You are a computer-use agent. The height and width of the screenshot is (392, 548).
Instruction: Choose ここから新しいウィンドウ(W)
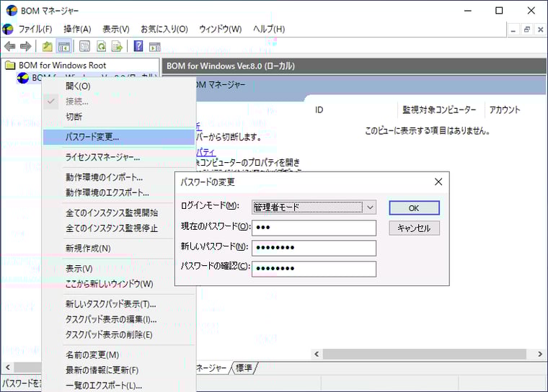(109, 284)
